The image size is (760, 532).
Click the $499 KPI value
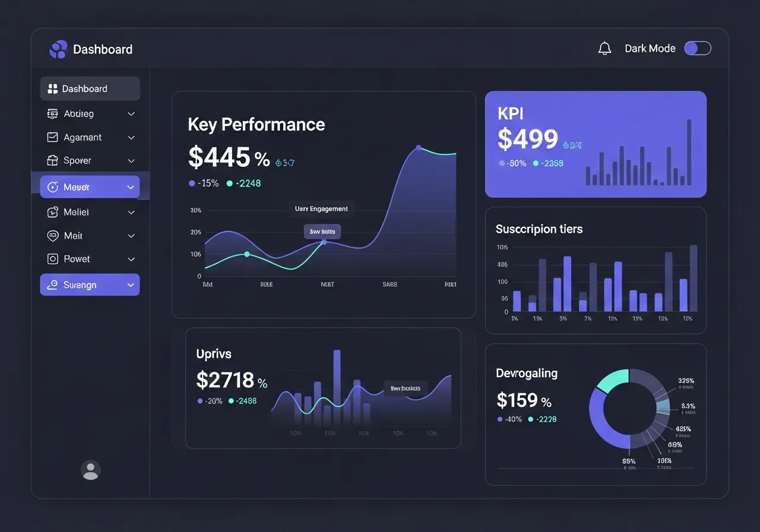528,139
